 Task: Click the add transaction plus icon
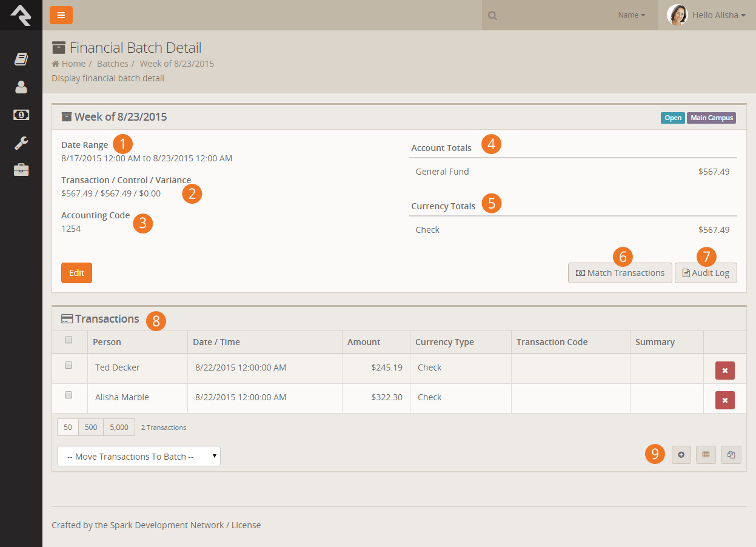(x=681, y=455)
